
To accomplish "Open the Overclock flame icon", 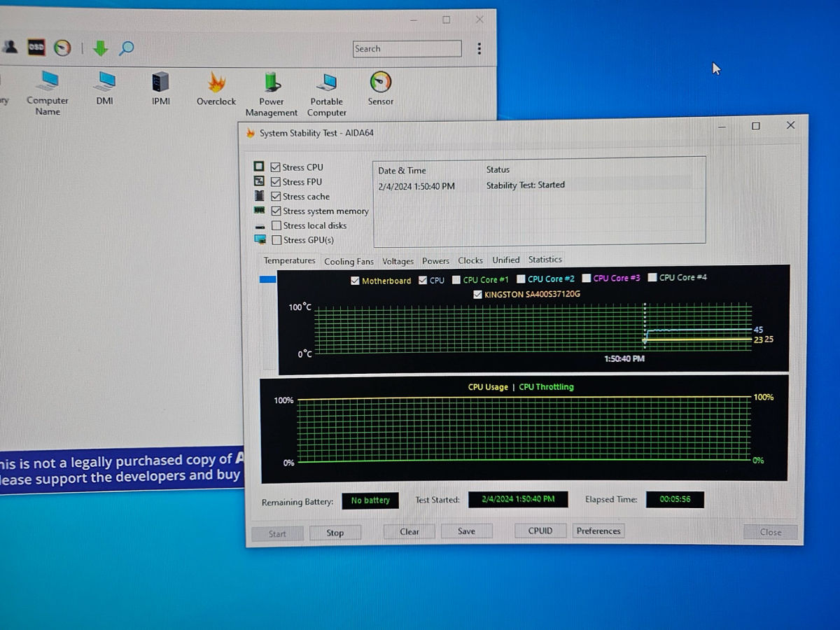I will coord(216,83).
